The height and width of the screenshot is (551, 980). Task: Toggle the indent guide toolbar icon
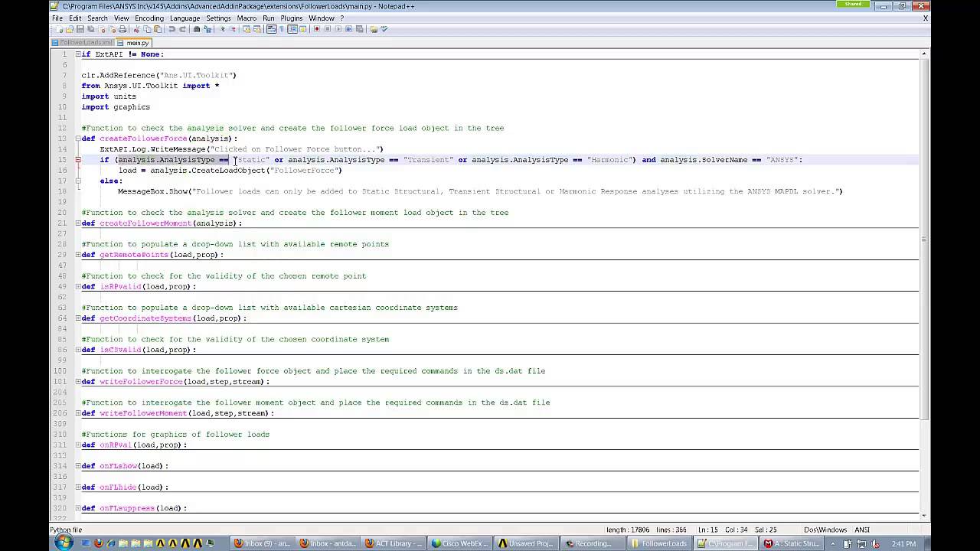click(292, 29)
